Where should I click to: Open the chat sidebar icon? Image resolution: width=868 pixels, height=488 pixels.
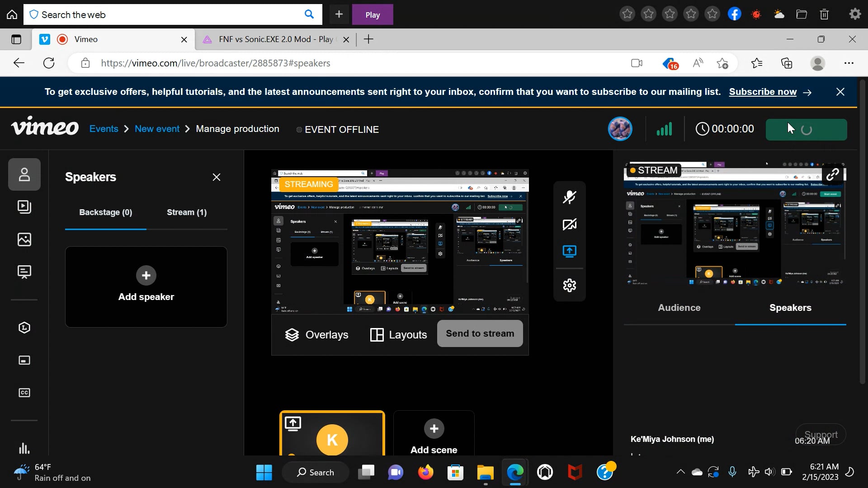click(24, 272)
